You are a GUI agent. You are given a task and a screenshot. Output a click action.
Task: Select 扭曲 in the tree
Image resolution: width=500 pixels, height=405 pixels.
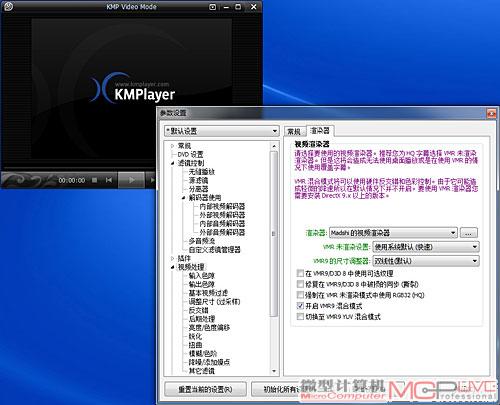point(195,345)
